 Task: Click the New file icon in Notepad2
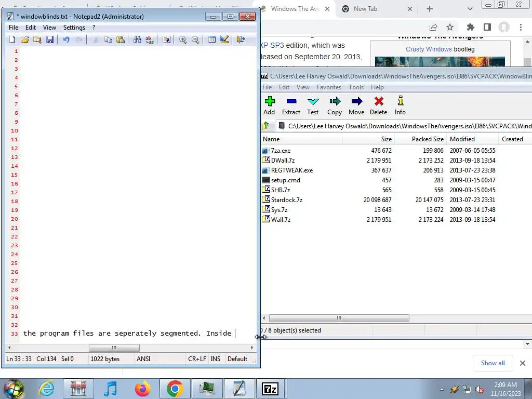pyautogui.click(x=12, y=39)
